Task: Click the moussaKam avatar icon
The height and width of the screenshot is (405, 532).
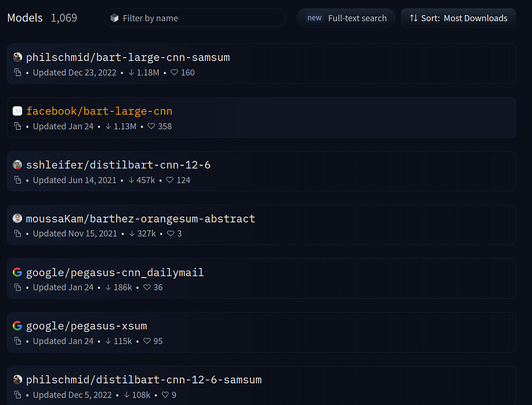Action: 17,219
